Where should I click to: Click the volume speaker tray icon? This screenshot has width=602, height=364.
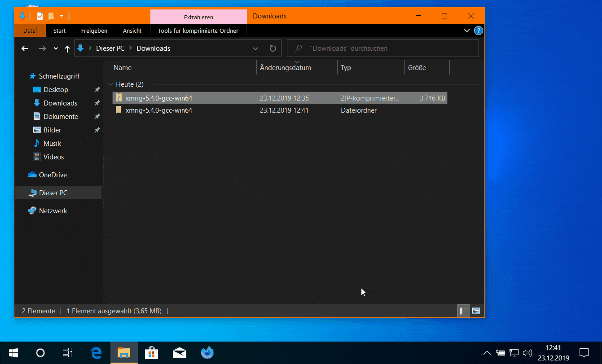527,353
